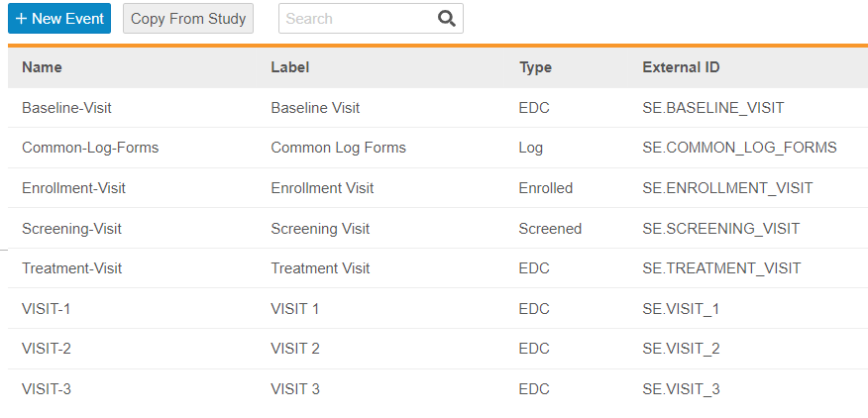The height and width of the screenshot is (418, 868).
Task: Click the New Event button
Action: tap(59, 19)
